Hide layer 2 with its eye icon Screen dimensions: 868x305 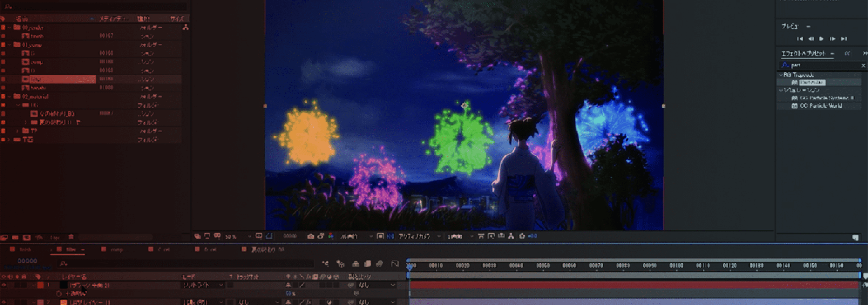click(x=4, y=302)
